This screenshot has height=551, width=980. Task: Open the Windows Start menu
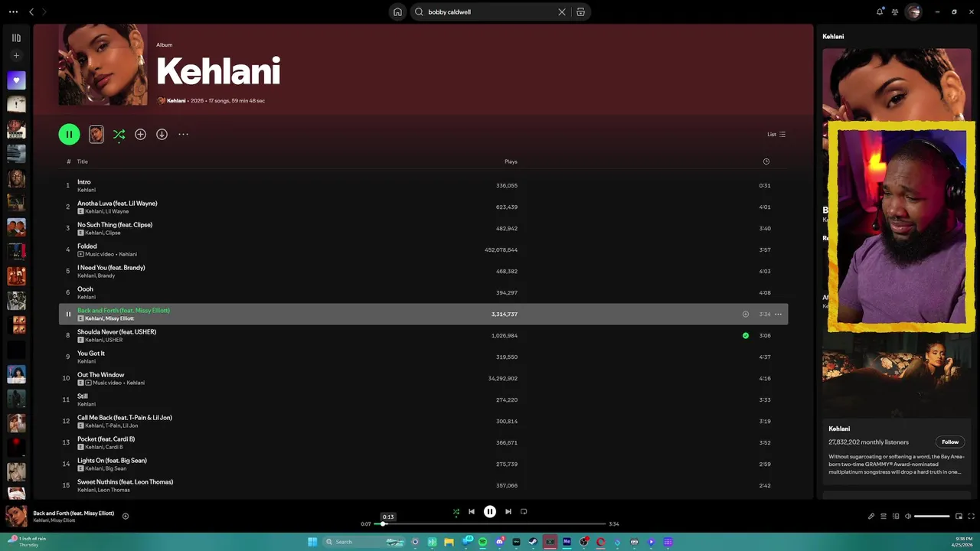pyautogui.click(x=312, y=542)
